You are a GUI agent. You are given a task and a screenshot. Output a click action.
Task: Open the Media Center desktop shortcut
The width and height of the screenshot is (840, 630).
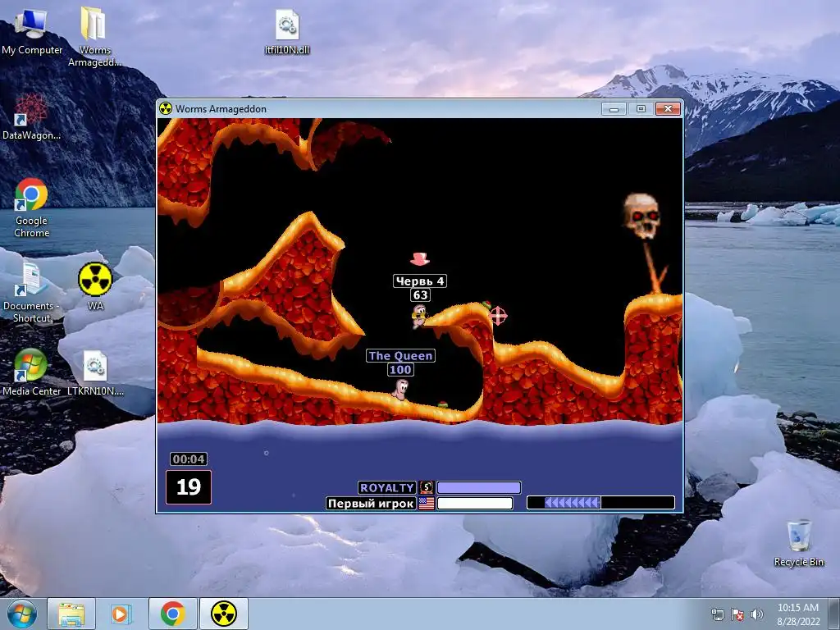point(31,372)
